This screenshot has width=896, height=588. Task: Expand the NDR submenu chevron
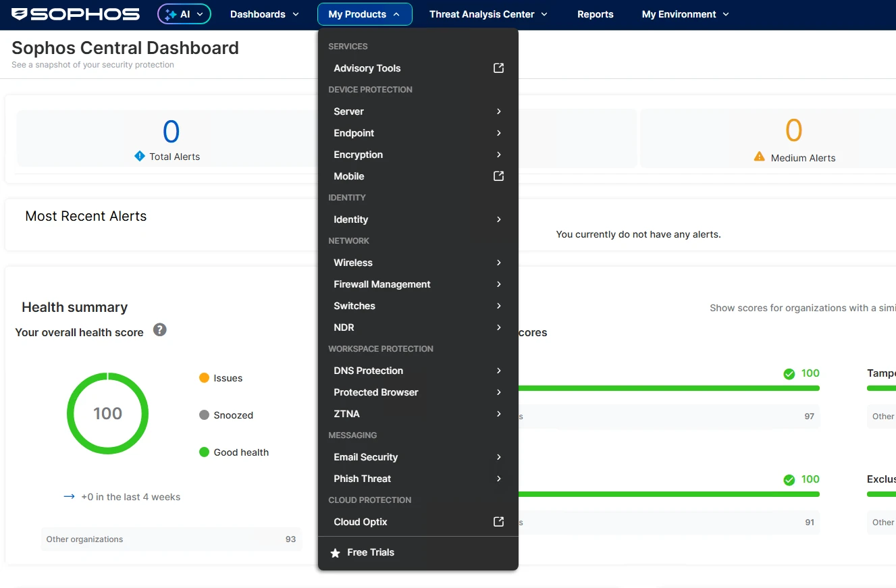(499, 327)
